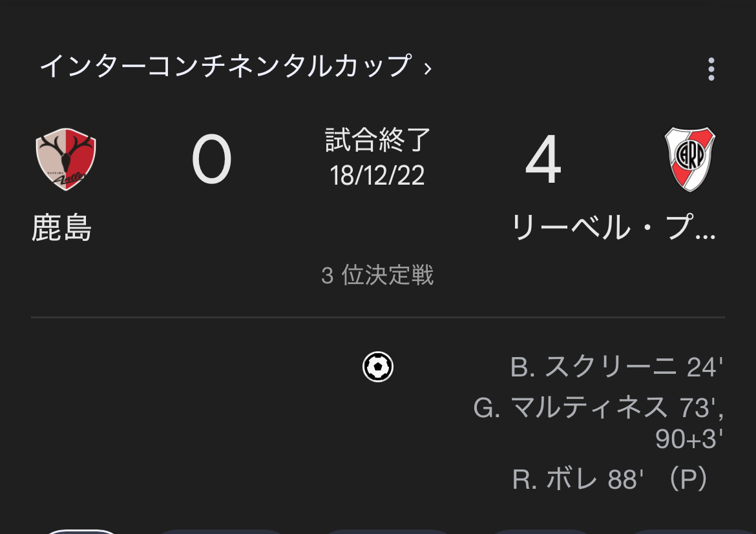
Task: Click the soccer ball goals icon
Action: [378, 367]
